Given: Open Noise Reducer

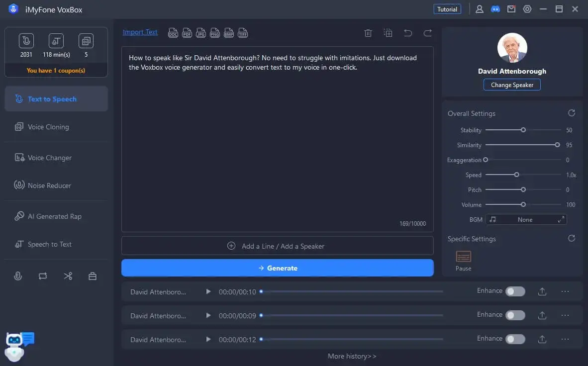Looking at the screenshot, I should coord(56,185).
